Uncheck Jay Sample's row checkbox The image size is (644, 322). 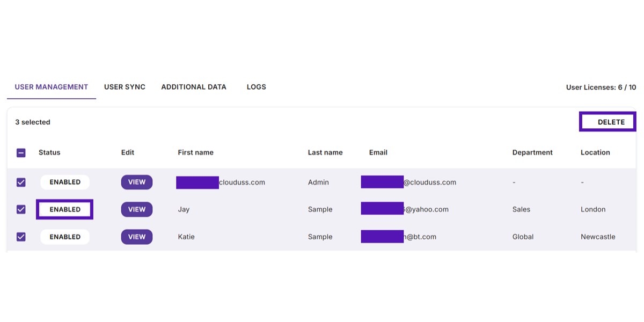21,209
